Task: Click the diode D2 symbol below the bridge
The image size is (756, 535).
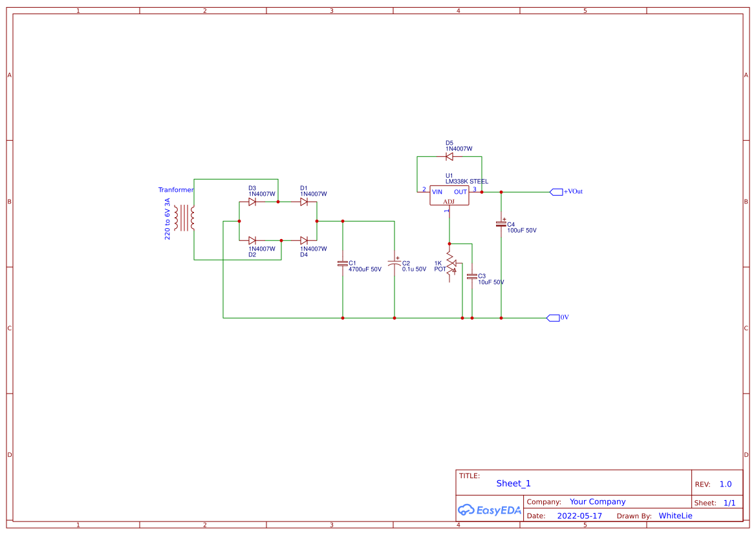Action: click(x=253, y=239)
